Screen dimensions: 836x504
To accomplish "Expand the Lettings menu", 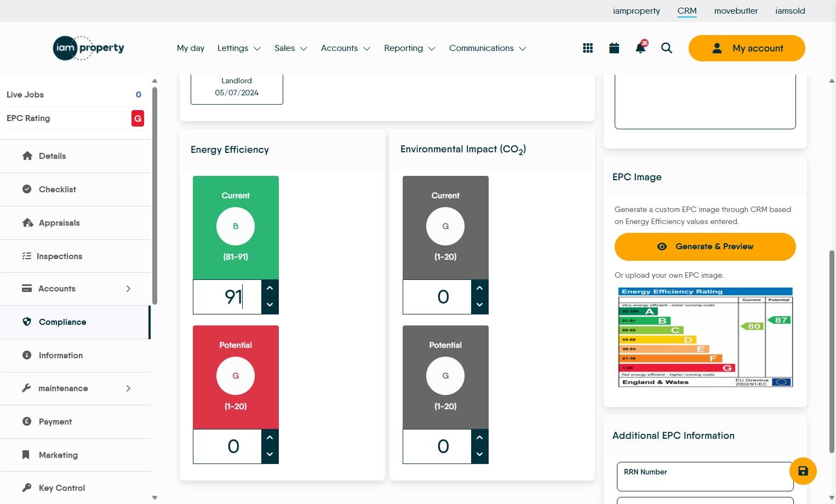I will pyautogui.click(x=239, y=48).
